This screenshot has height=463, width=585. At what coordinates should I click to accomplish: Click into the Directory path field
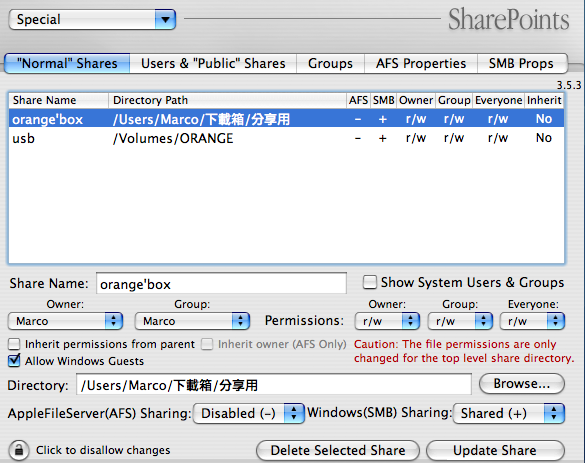274,385
